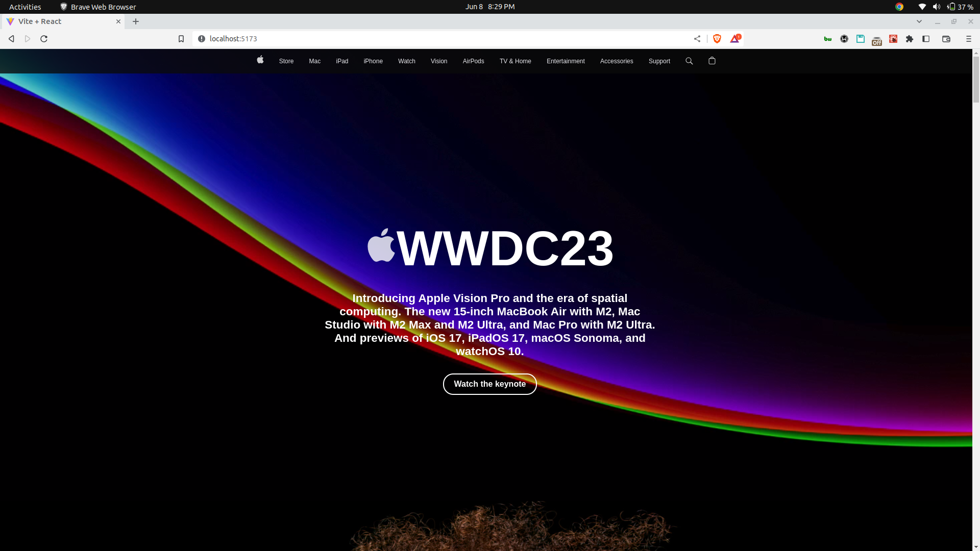Expand the Brave browser tab dropdown

pyautogui.click(x=919, y=21)
